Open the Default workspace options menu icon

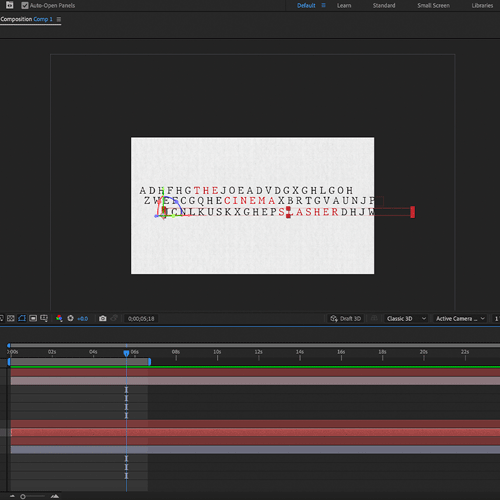(x=323, y=5)
